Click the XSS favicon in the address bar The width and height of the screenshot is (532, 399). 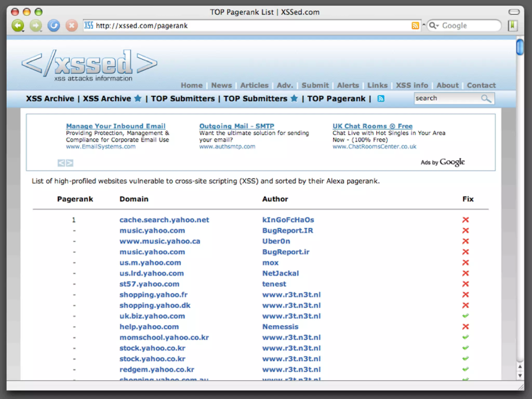[x=89, y=25]
